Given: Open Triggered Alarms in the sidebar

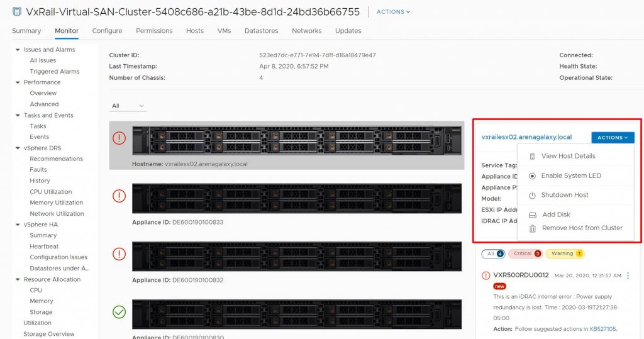Looking at the screenshot, I should coord(55,72).
